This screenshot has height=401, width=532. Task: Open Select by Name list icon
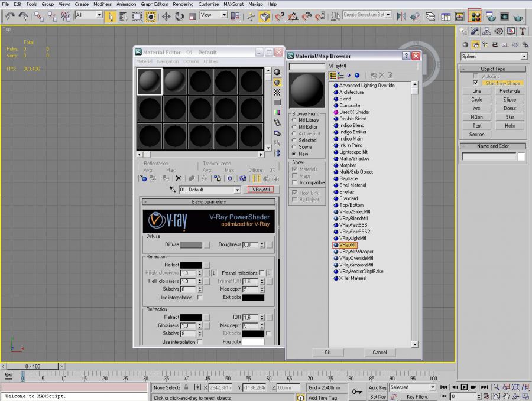pos(124,17)
